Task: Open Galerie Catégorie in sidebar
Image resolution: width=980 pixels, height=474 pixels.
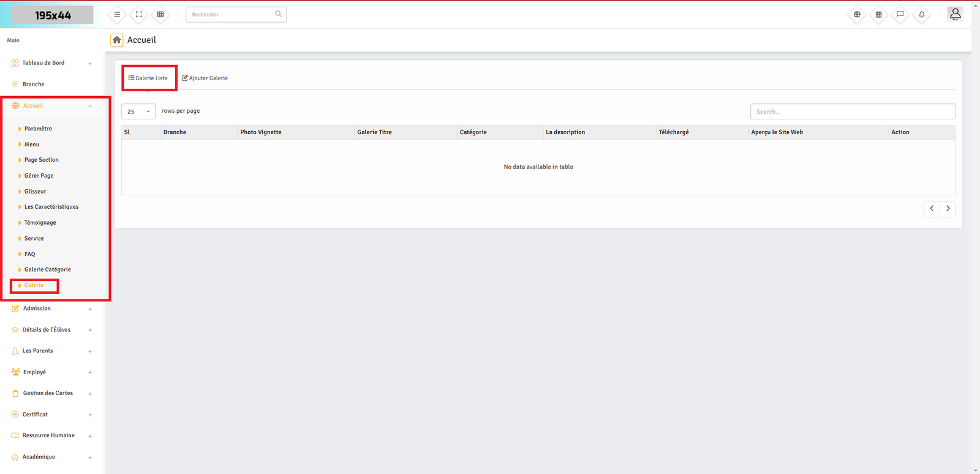Action: pyautogui.click(x=47, y=269)
